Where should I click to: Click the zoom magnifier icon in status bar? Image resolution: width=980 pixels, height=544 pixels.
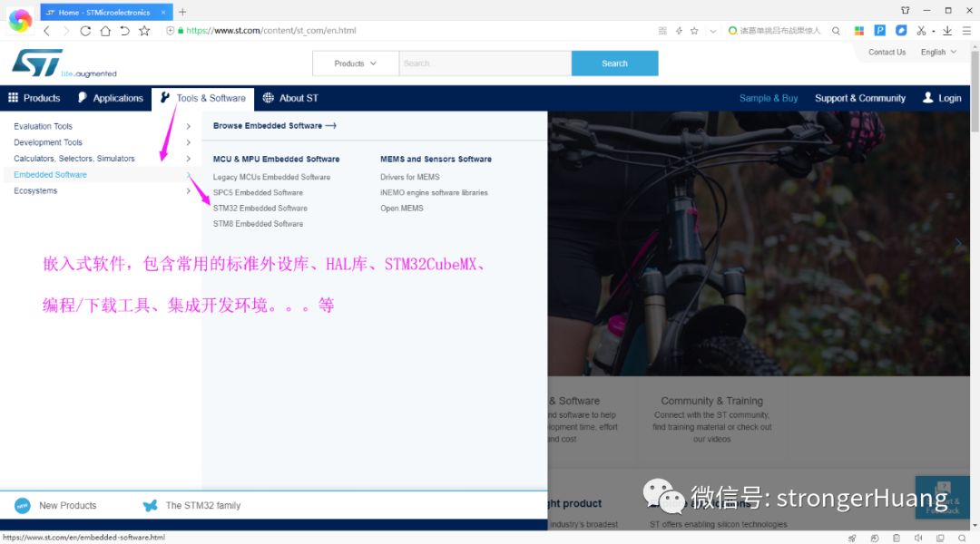tap(962, 538)
